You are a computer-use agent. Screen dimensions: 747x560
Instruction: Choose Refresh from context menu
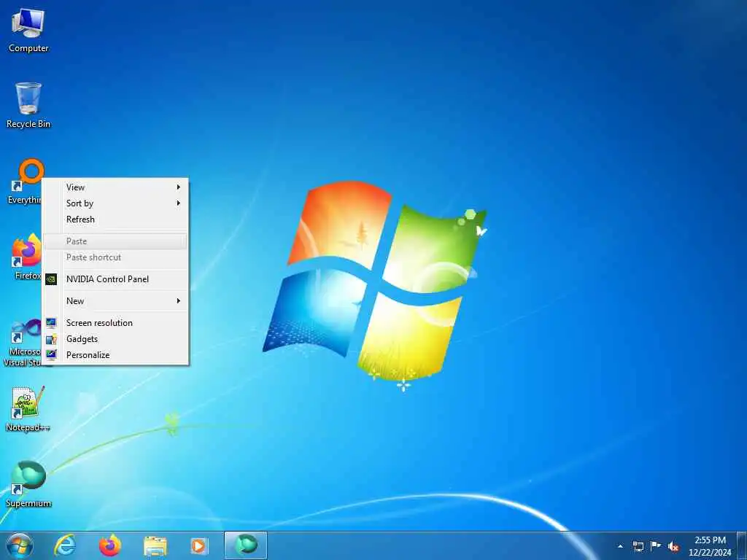pyautogui.click(x=116, y=219)
